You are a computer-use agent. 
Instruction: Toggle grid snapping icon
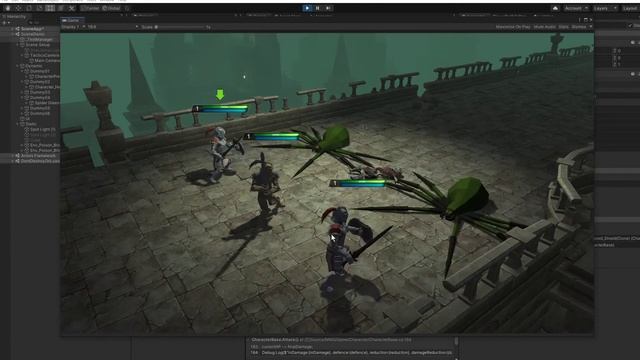[127, 8]
